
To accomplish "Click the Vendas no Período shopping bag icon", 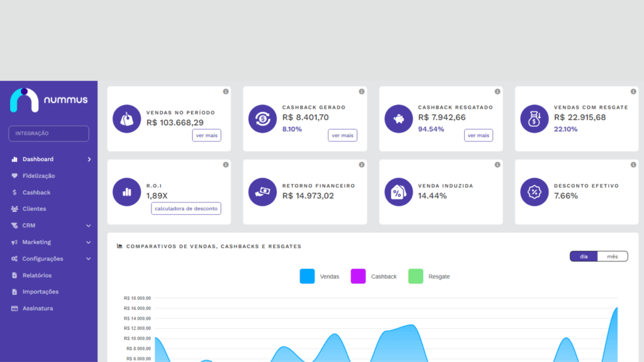I will pyautogui.click(x=127, y=119).
